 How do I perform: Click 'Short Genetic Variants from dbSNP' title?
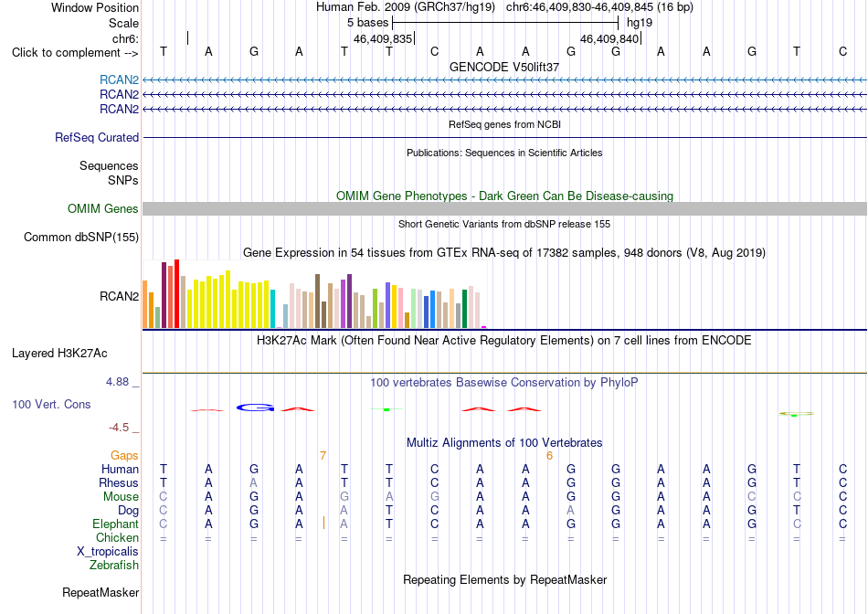coord(504,224)
